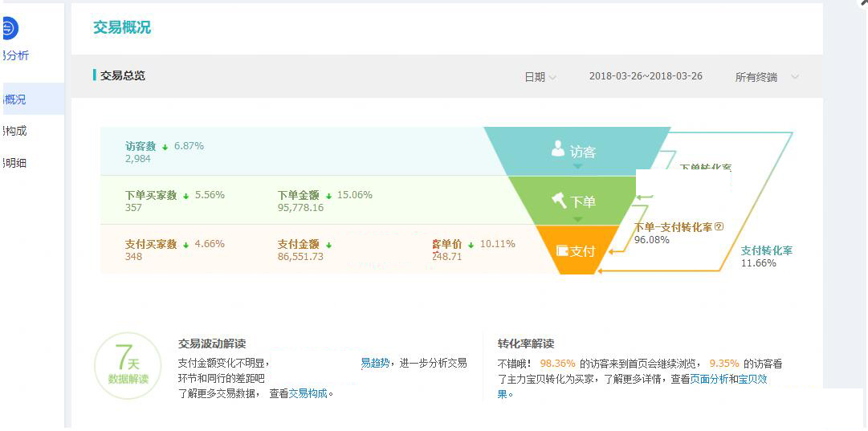The image size is (868, 431).
Task: Click the 支付买家数 value 348
Action: (x=133, y=256)
